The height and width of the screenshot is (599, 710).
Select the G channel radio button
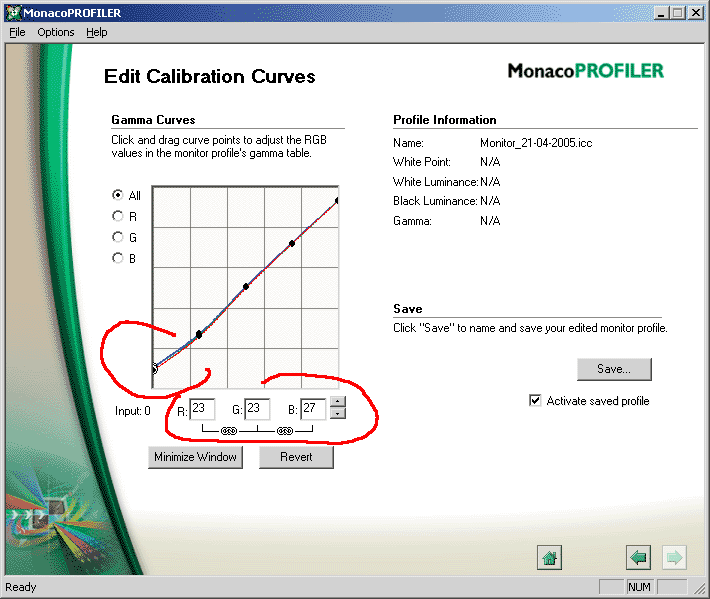coord(118,237)
